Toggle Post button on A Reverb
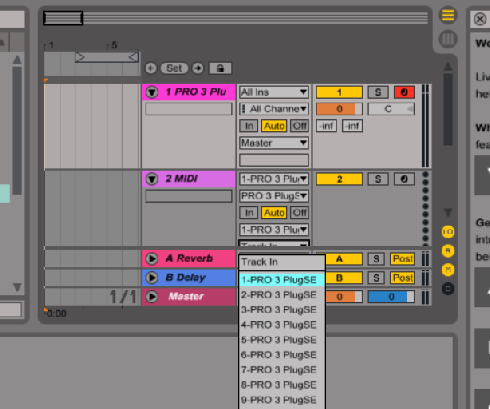Image resolution: width=490 pixels, height=409 pixels. pos(403,259)
